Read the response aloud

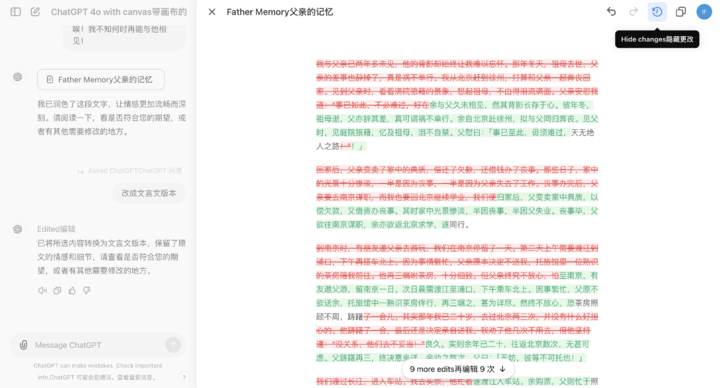click(42, 290)
